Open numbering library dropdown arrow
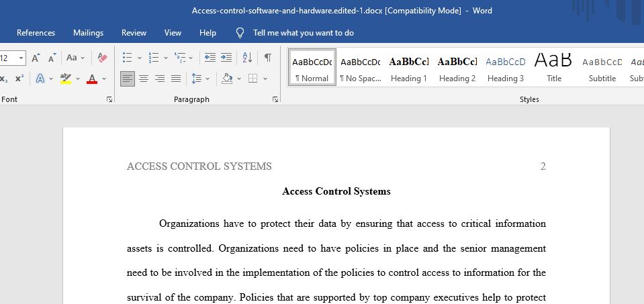Screen dimensions: 644x304 (165, 58)
